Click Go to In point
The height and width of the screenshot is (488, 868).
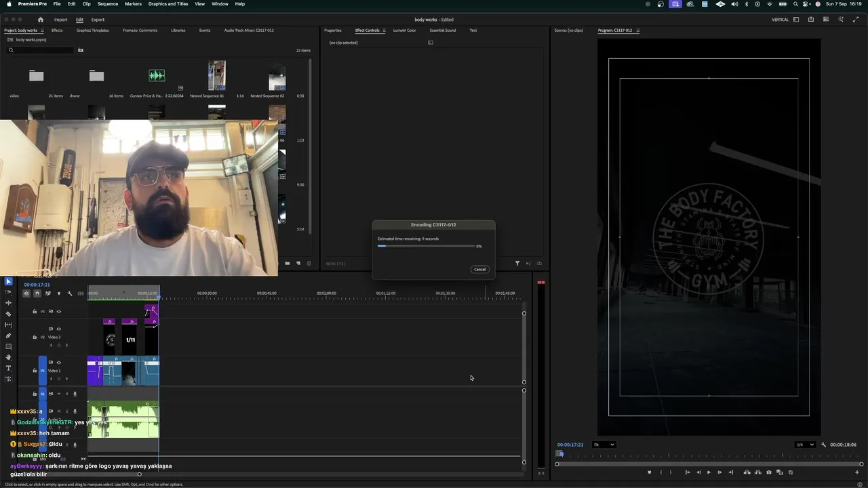click(x=688, y=472)
